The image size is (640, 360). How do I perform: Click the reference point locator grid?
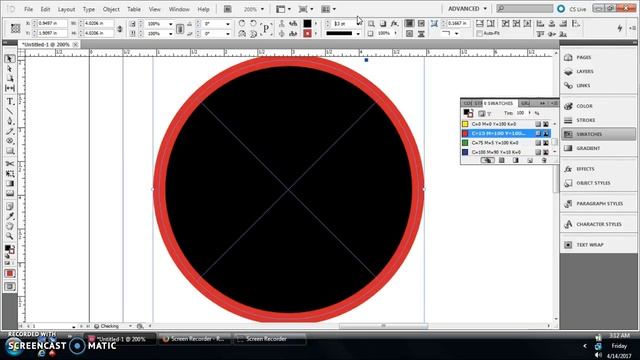tap(16, 28)
